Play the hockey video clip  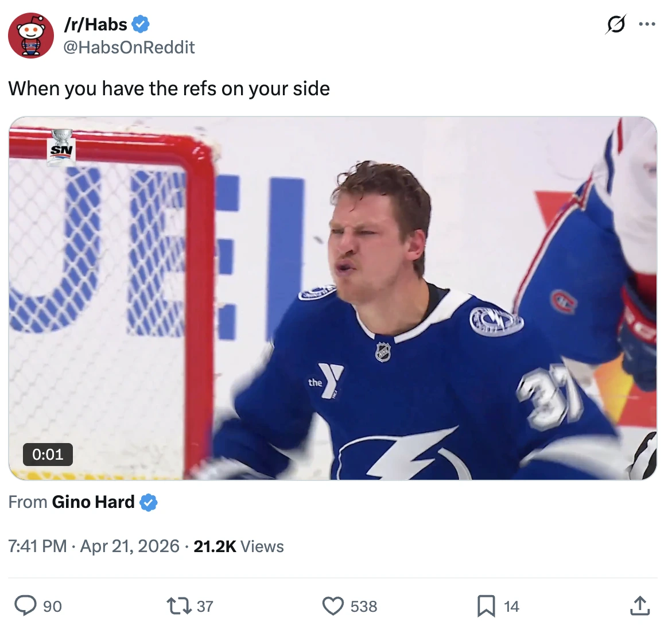point(333,298)
